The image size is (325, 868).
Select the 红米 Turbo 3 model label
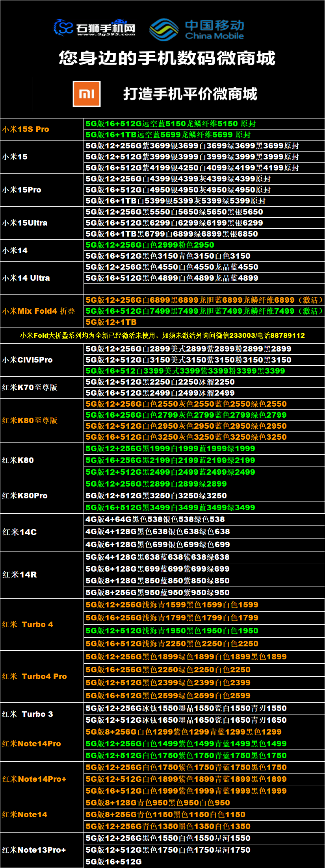coord(28,714)
